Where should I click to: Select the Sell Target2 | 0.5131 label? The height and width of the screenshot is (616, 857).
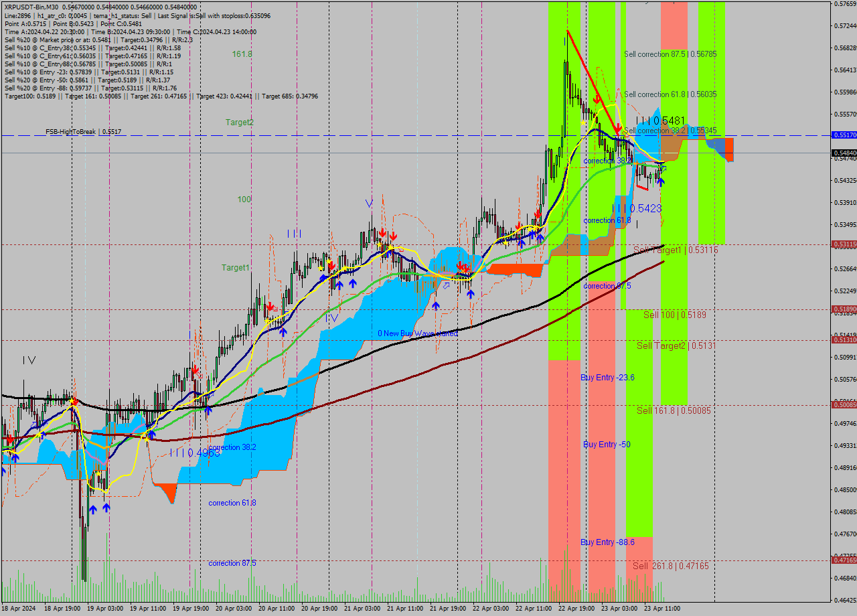click(676, 345)
